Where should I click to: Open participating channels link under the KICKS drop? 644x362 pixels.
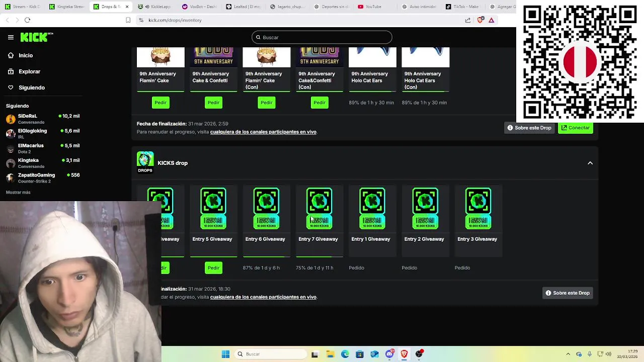click(263, 297)
